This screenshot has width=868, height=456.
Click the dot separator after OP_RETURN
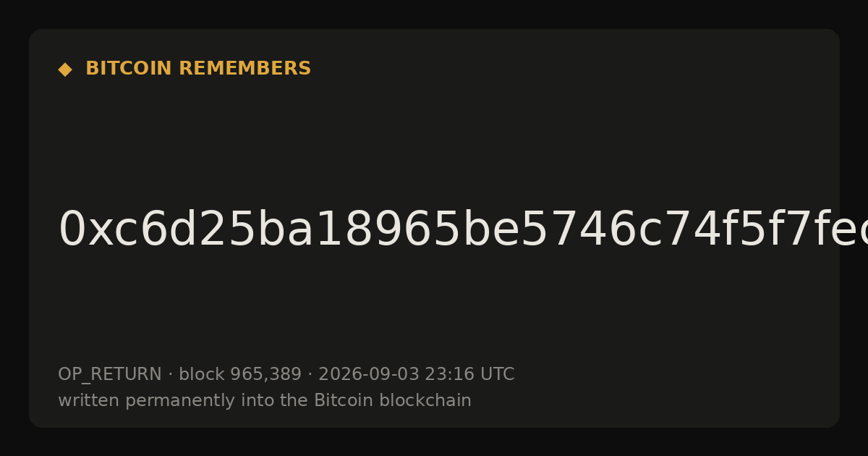[x=170, y=375]
